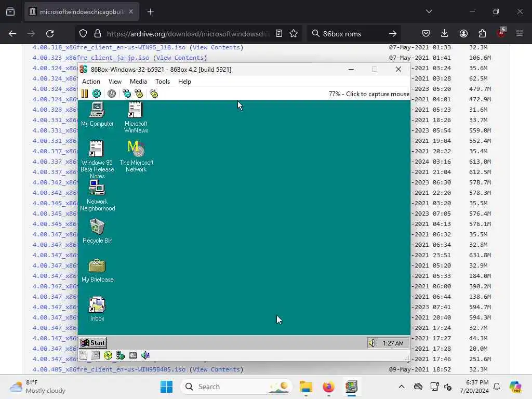Click the network status bar icon
This screenshot has width=532, height=399.
click(121, 355)
